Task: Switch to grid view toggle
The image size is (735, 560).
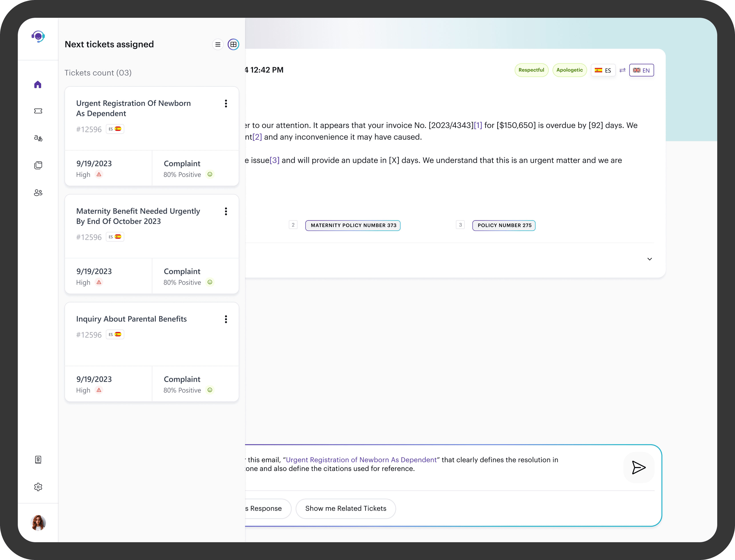Action: pyautogui.click(x=233, y=44)
